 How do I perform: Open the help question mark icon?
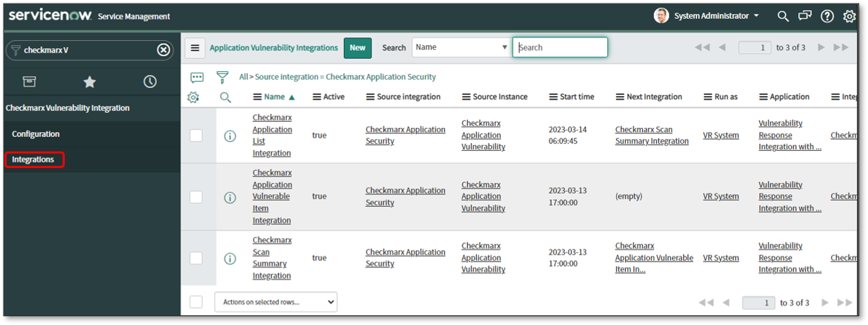[827, 16]
